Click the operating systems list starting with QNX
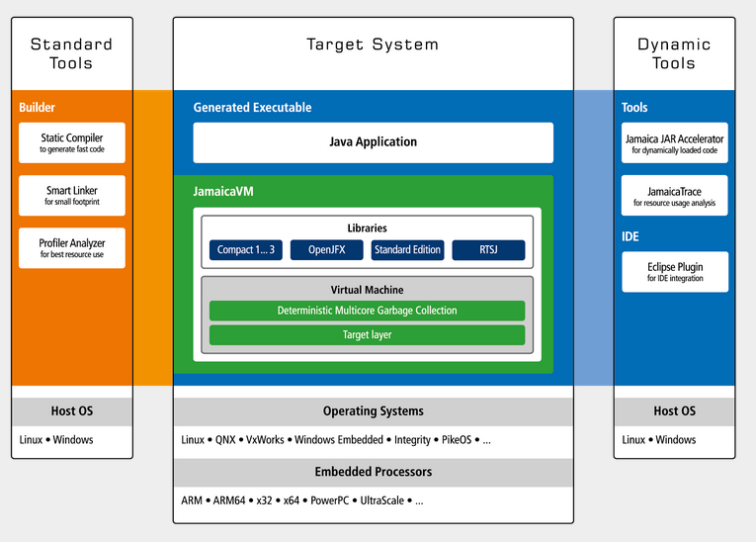 [x=336, y=440]
